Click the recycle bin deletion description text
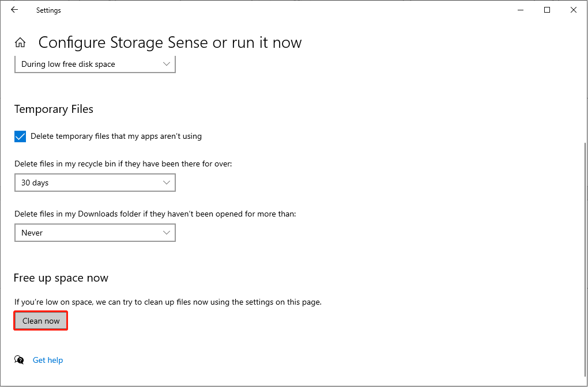Image resolution: width=588 pixels, height=387 pixels. point(123,164)
